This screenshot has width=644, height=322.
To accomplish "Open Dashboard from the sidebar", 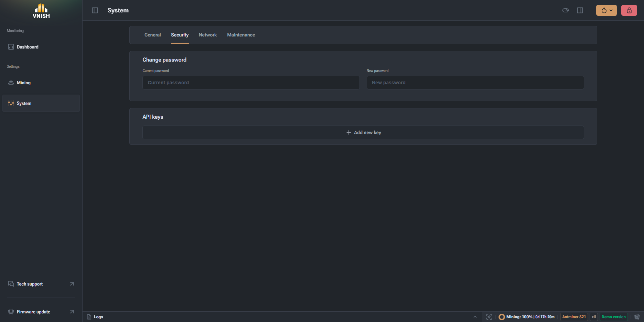I will (x=41, y=47).
